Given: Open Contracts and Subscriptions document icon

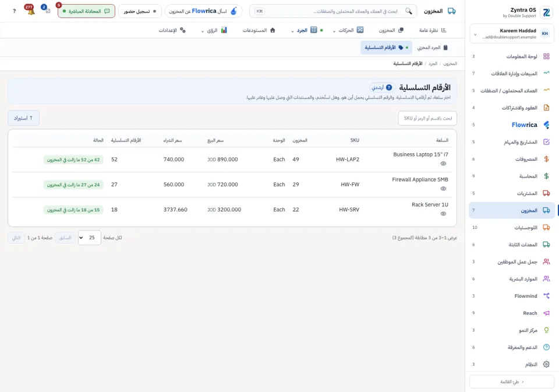Looking at the screenshot, I should (x=546, y=107).
